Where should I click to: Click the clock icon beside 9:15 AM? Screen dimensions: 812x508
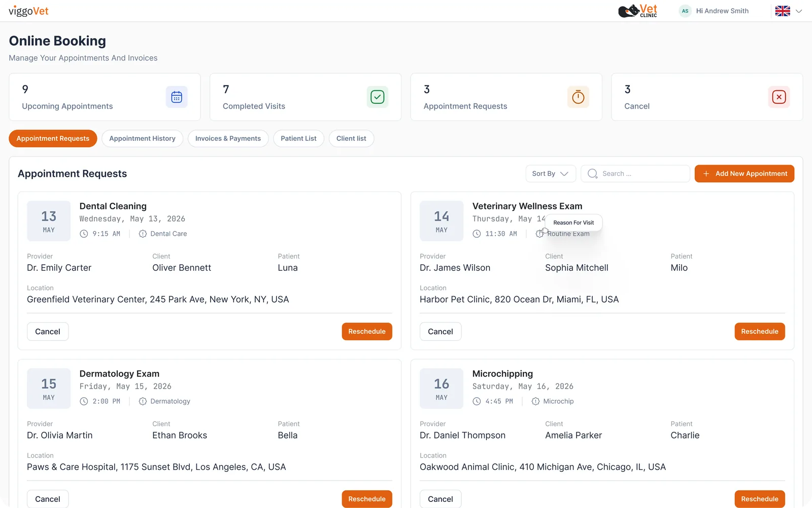[x=84, y=234]
